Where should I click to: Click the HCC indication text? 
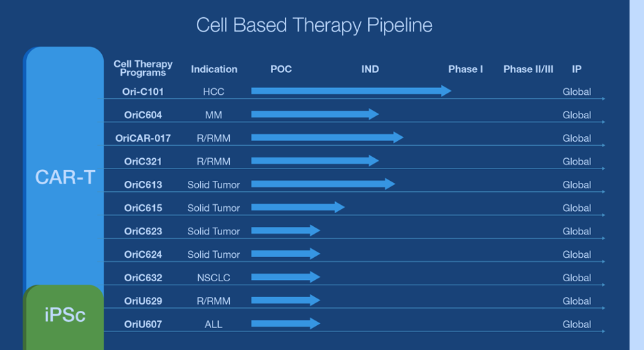click(x=213, y=91)
